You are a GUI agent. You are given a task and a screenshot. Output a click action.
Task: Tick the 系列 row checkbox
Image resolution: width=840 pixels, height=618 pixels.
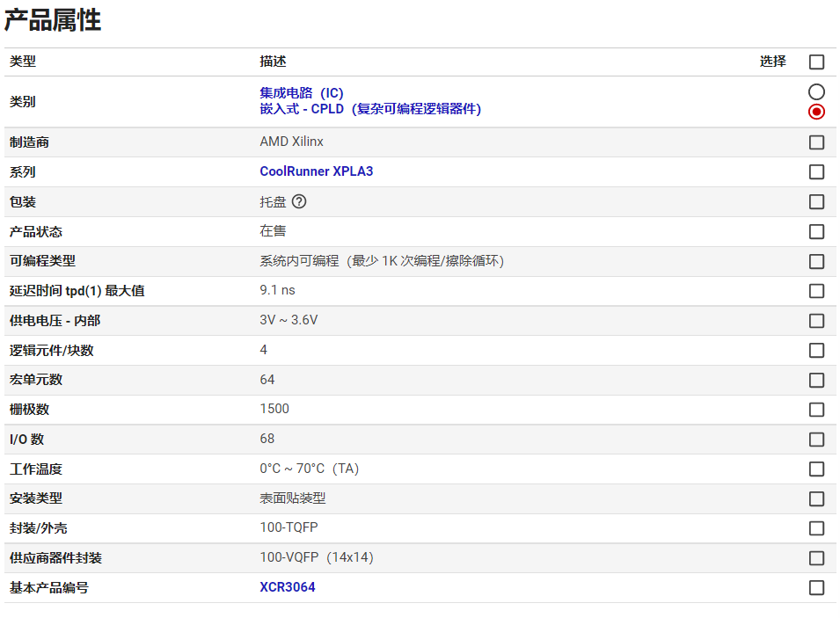click(x=816, y=172)
